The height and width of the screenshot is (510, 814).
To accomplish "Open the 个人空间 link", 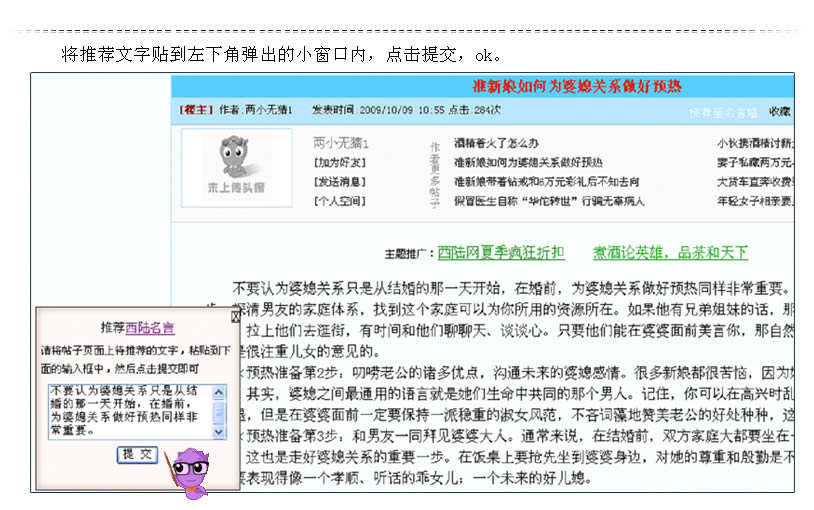I will point(340,201).
